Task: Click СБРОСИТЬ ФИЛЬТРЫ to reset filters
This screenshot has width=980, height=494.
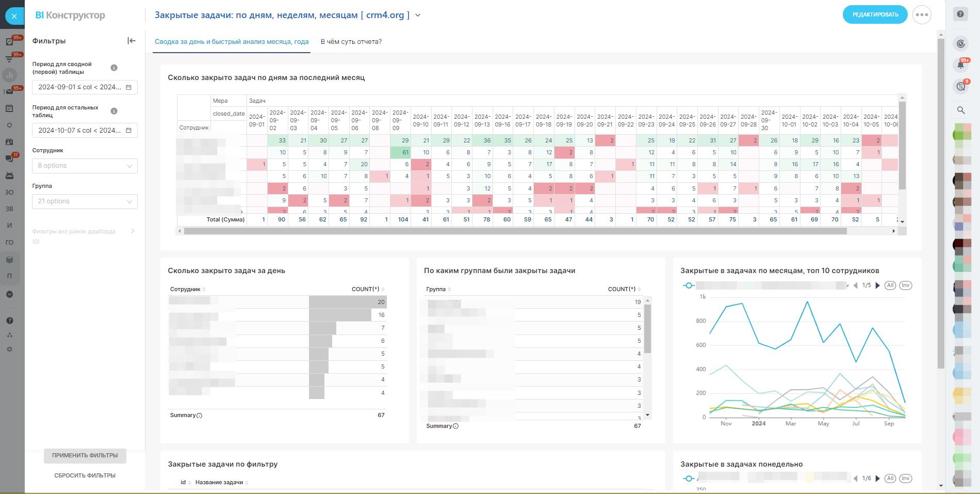Action: coord(85,475)
